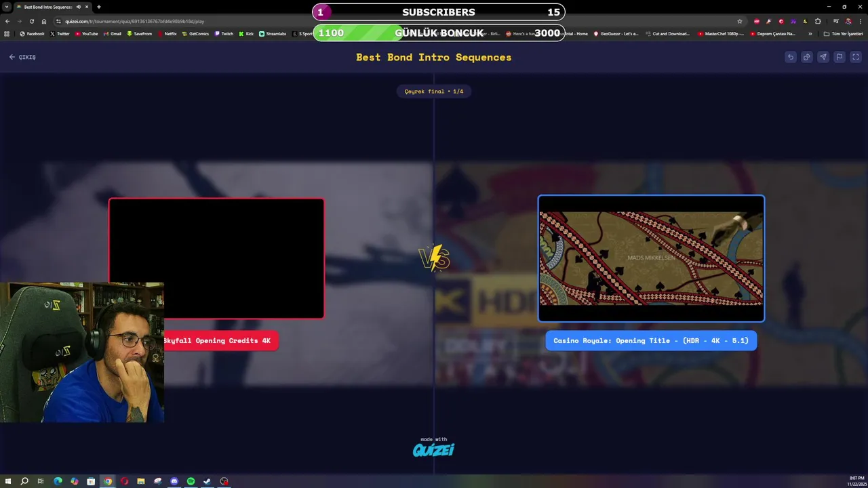This screenshot has width=868, height=488.
Task: Click the red adblock extension icon
Action: click(757, 21)
